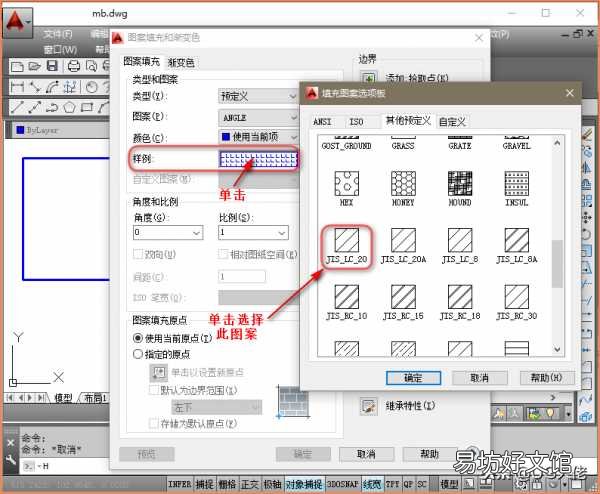Click the pattern list scrollbar thumb
600x494 pixels.
[557, 263]
